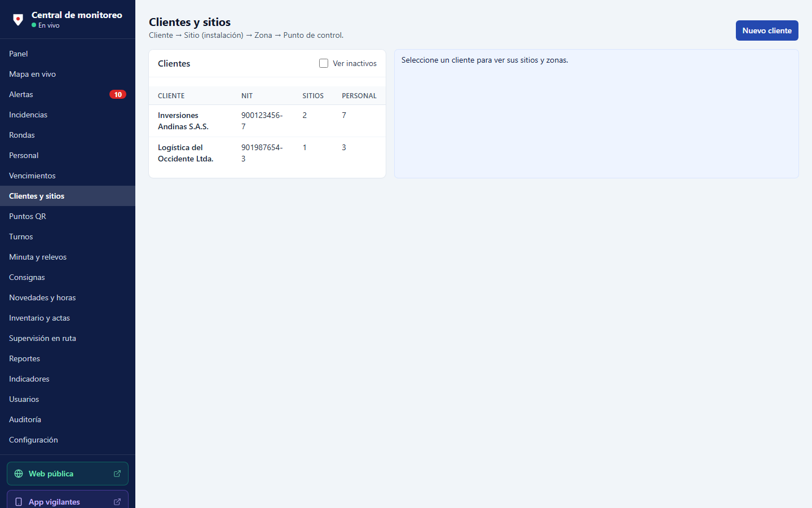The image size is (812, 508).
Task: Open Incidencias in sidebar
Action: coord(68,115)
